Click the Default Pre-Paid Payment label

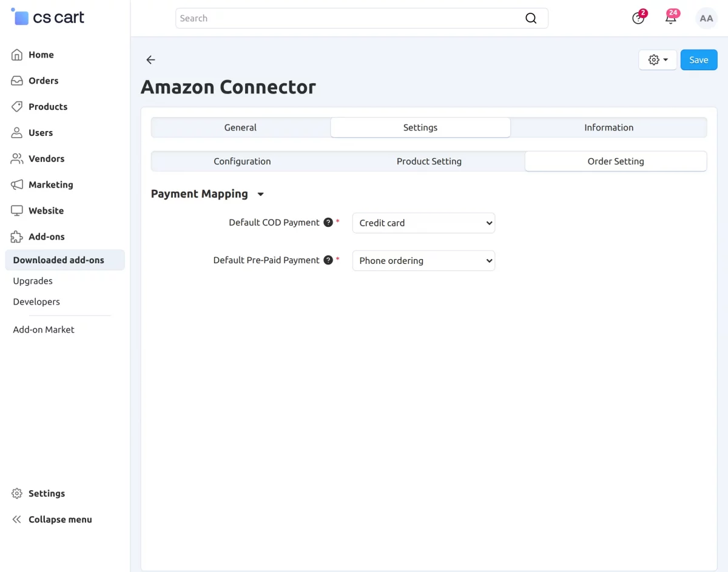266,260
